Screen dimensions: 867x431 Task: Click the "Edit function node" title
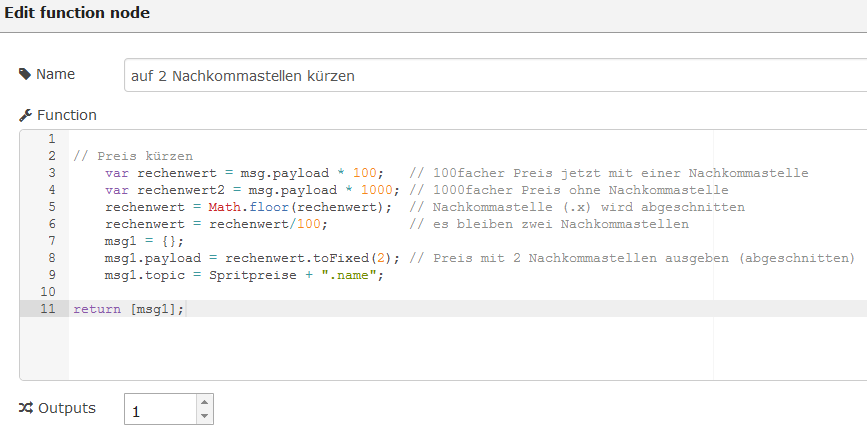click(76, 15)
